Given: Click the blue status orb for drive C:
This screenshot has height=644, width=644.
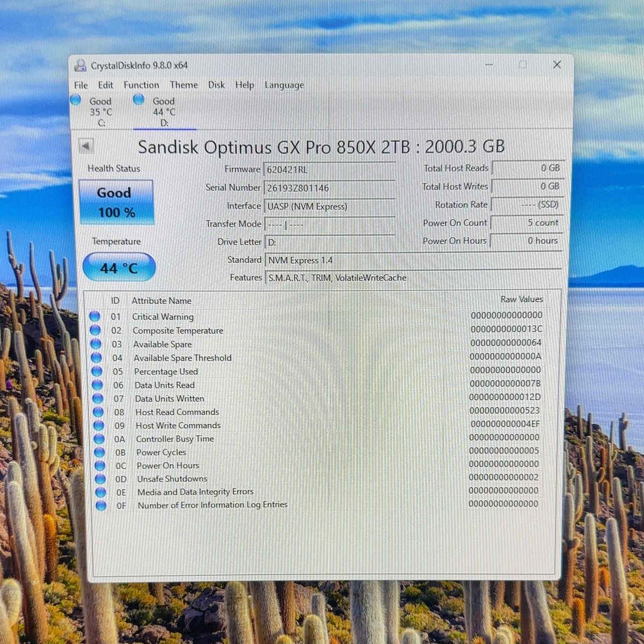Looking at the screenshot, I should [x=76, y=100].
